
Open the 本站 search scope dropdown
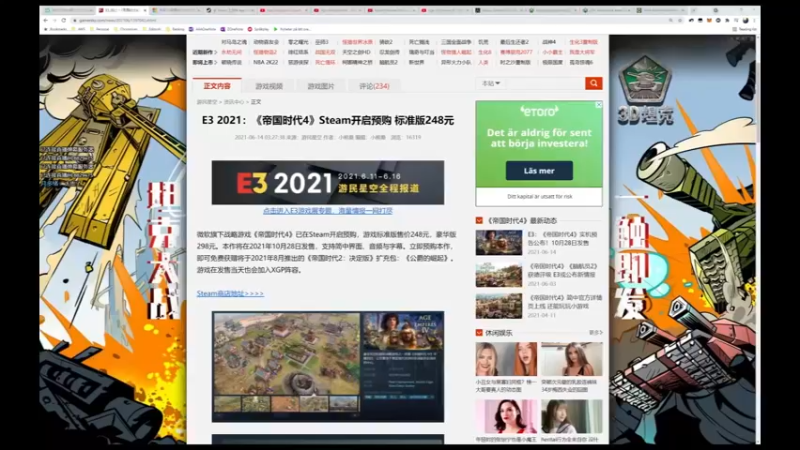click(491, 83)
